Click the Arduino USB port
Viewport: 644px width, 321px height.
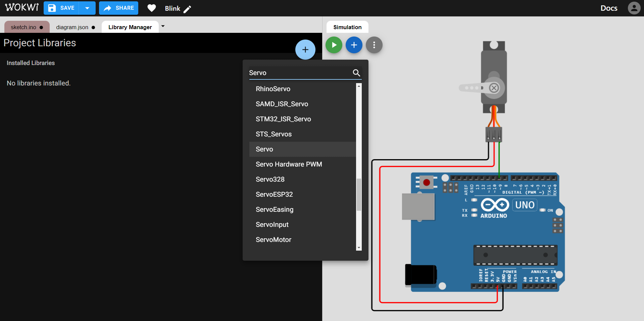tap(418, 206)
